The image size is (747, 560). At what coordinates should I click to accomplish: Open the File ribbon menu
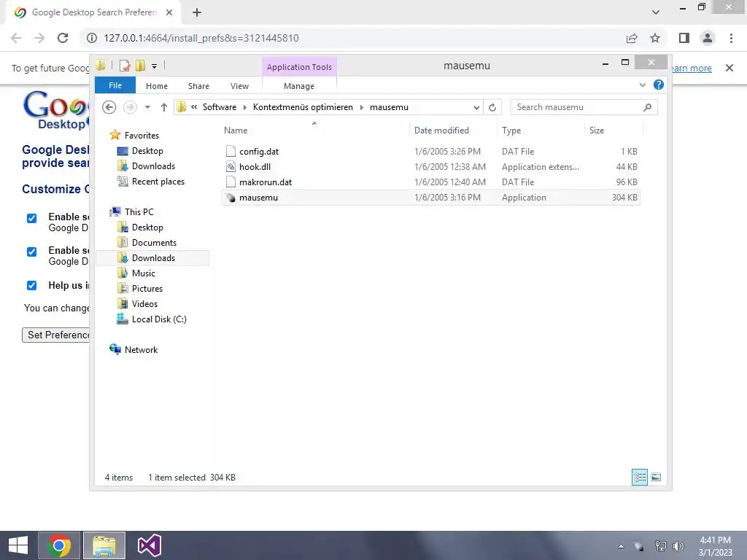pyautogui.click(x=115, y=85)
